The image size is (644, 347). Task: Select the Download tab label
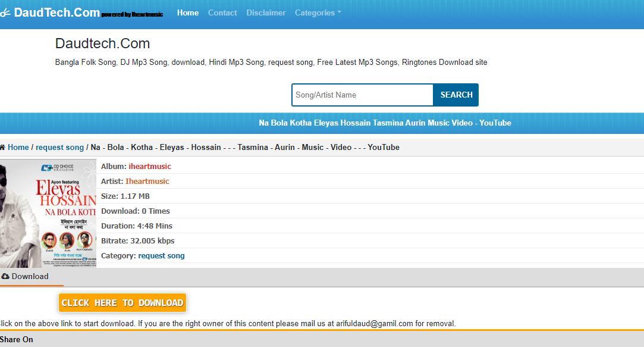(30, 276)
